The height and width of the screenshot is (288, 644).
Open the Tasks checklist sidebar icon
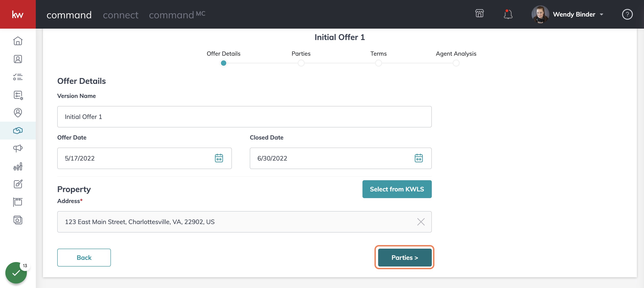point(18,77)
